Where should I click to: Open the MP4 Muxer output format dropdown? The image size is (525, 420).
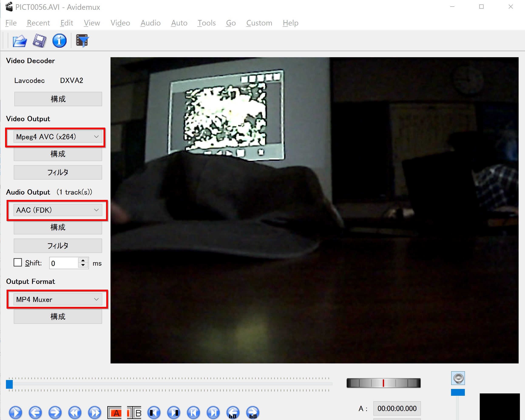[57, 299]
